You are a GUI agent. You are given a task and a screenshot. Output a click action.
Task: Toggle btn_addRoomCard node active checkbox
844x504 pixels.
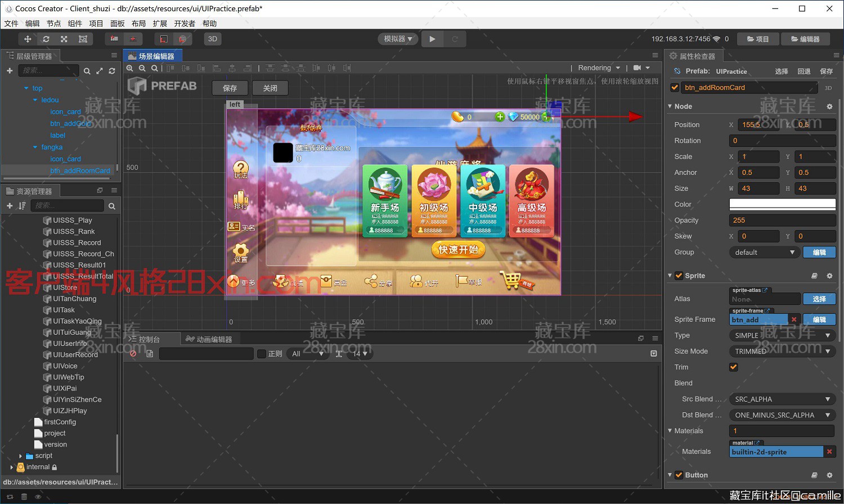coord(675,87)
